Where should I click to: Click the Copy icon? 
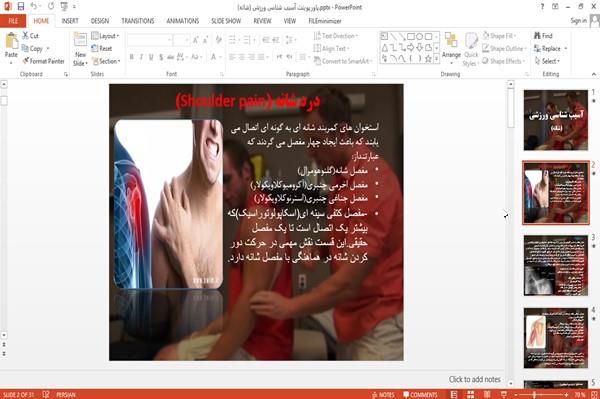pyautogui.click(x=25, y=48)
